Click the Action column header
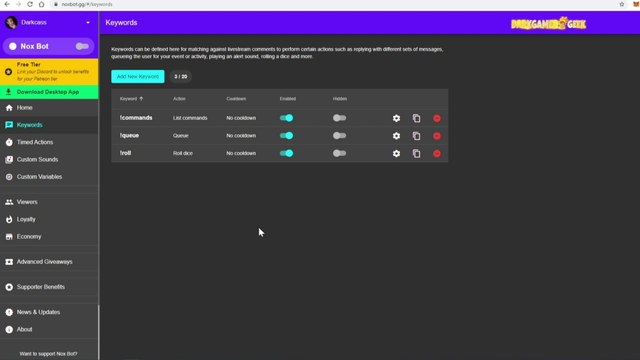The image size is (640, 360). (179, 99)
